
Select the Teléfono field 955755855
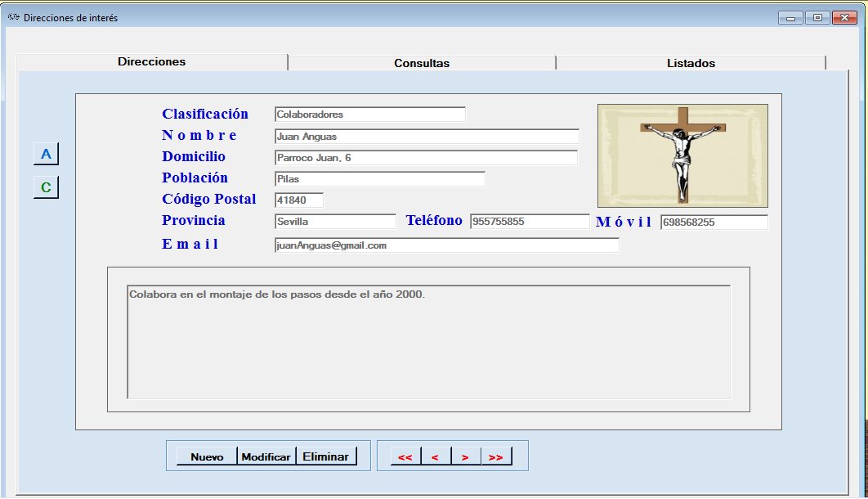(x=529, y=222)
